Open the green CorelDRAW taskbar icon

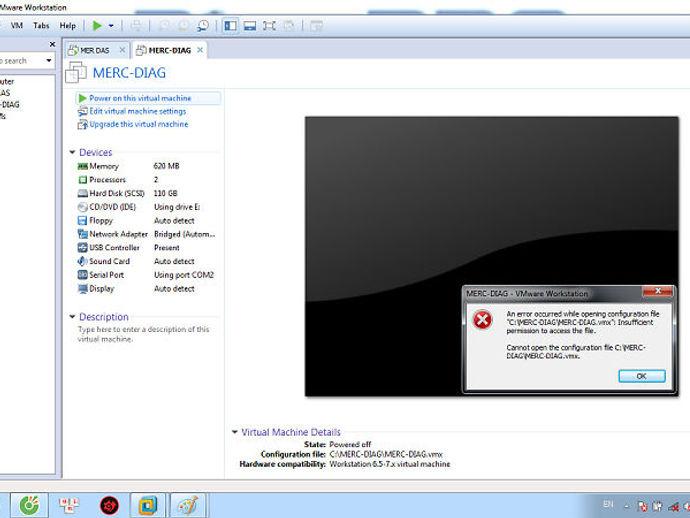[29, 505]
